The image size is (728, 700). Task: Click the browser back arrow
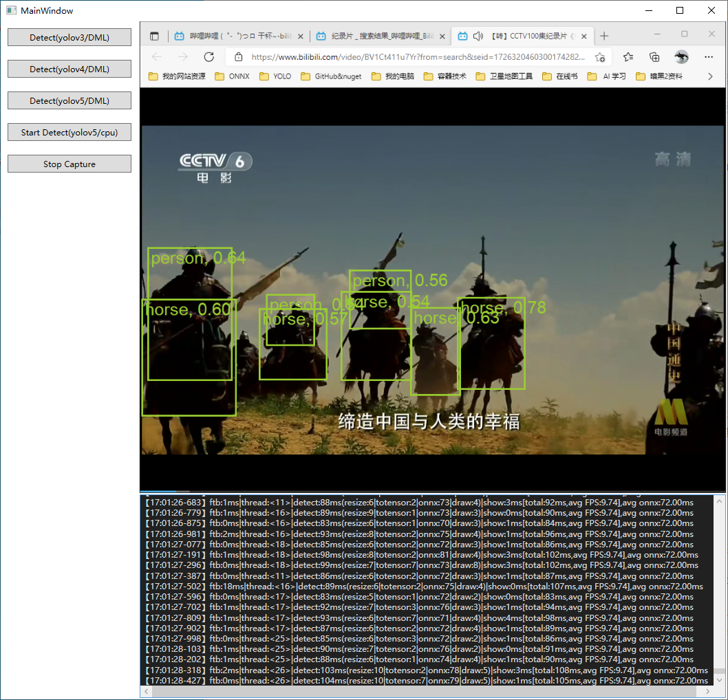point(157,57)
